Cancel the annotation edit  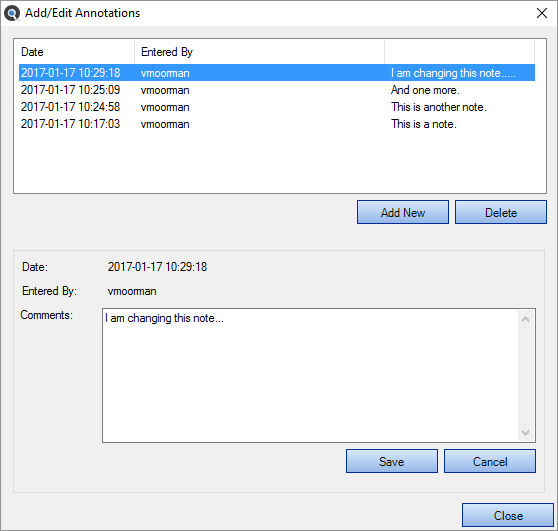coord(490,461)
